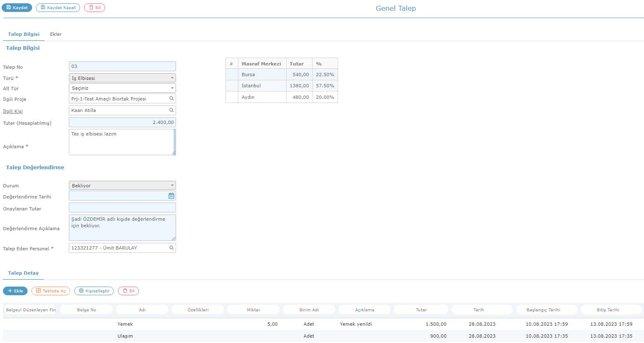Select the Yemek row in detail grid
This screenshot has width=644, height=343.
[323, 324]
